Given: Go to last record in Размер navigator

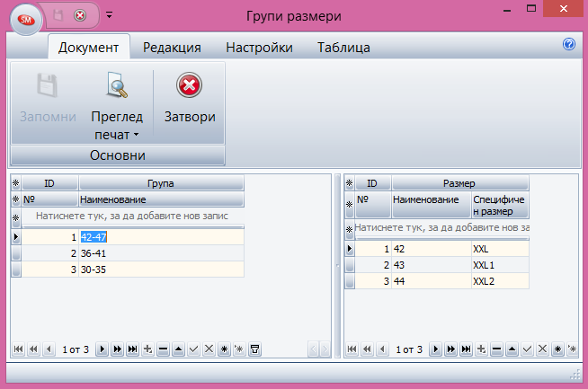Looking at the screenshot, I should (466, 349).
